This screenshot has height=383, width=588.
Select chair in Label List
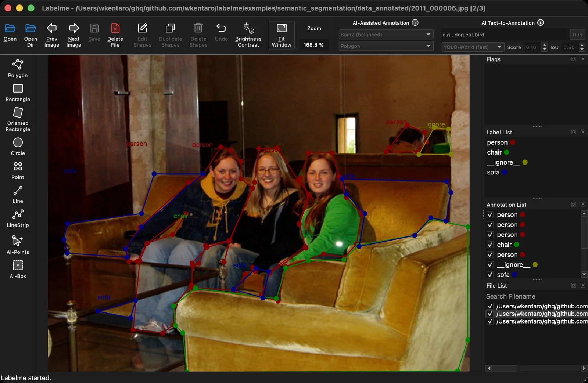click(x=494, y=152)
